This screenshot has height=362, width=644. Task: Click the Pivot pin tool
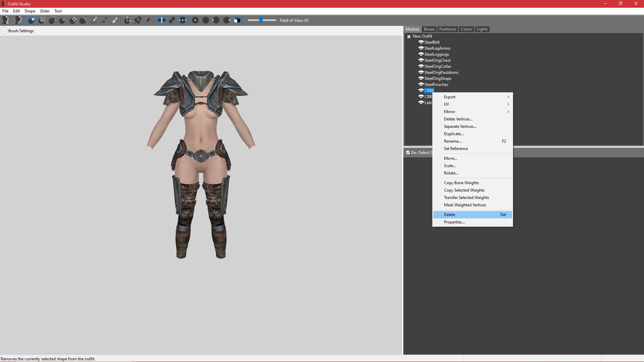(138, 20)
